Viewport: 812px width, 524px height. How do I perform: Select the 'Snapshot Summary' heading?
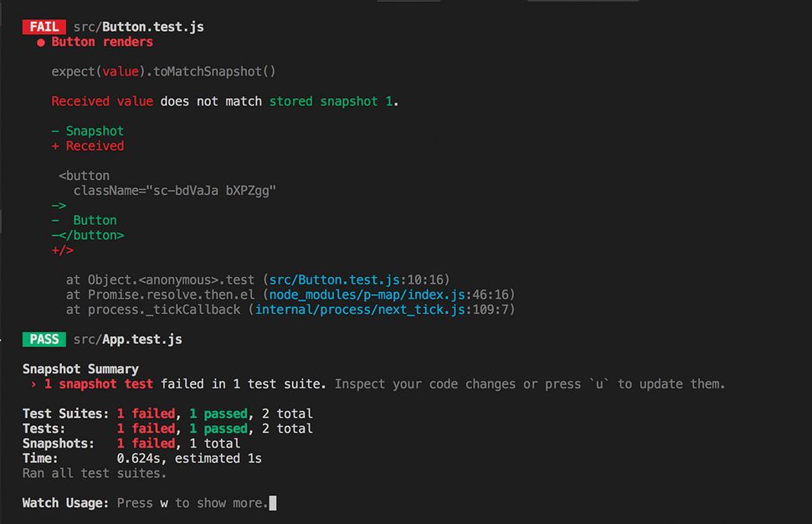tap(80, 368)
